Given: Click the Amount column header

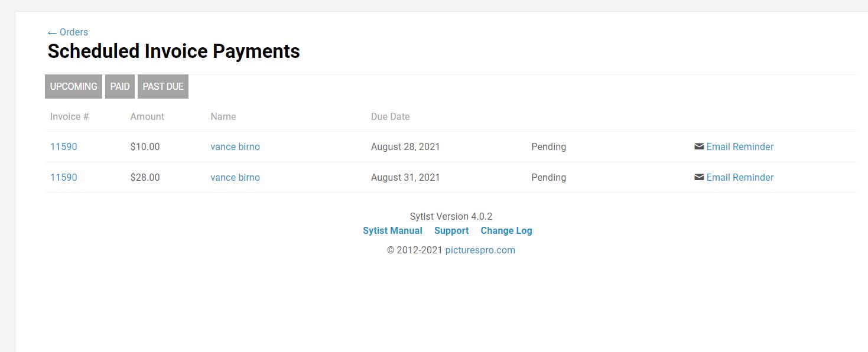Looking at the screenshot, I should [147, 116].
